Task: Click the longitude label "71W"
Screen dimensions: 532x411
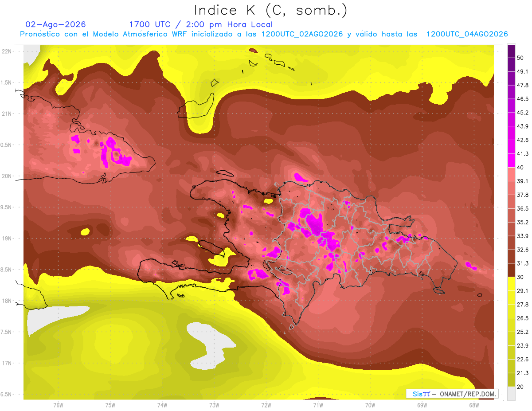Action: pos(318,405)
